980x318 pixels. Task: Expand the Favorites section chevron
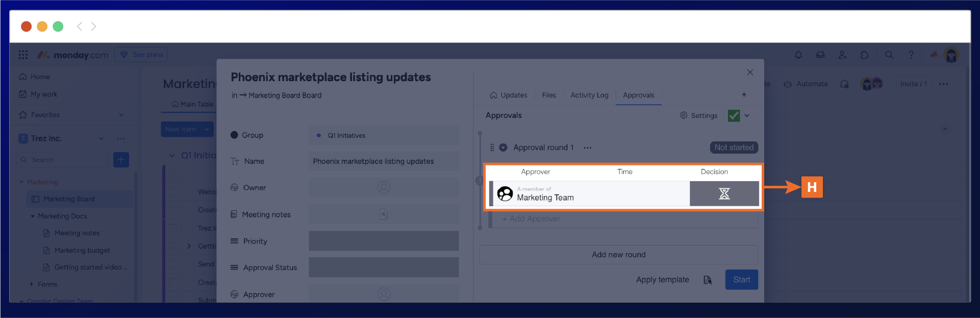tap(121, 115)
